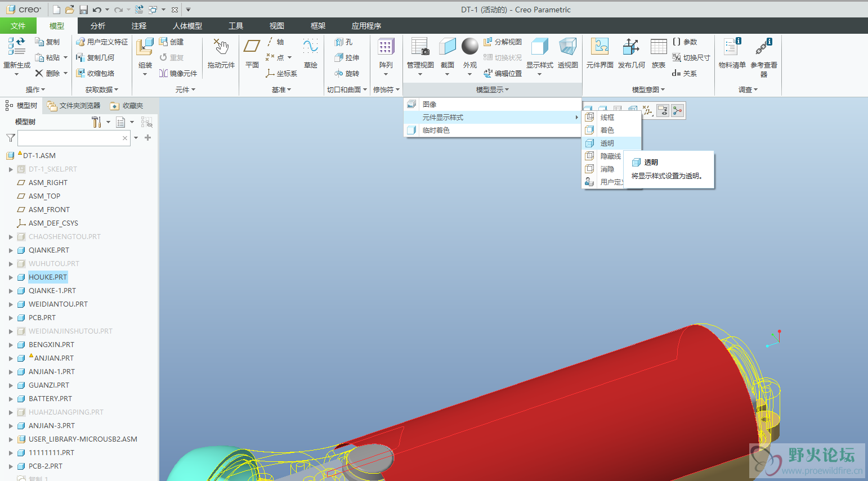Toggle the tree-node icon in the graphics toolbar
This screenshot has height=481, width=868.
coord(677,111)
